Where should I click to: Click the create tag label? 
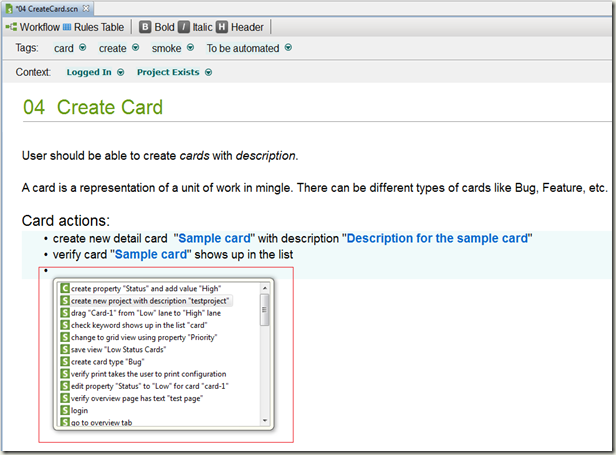point(113,48)
